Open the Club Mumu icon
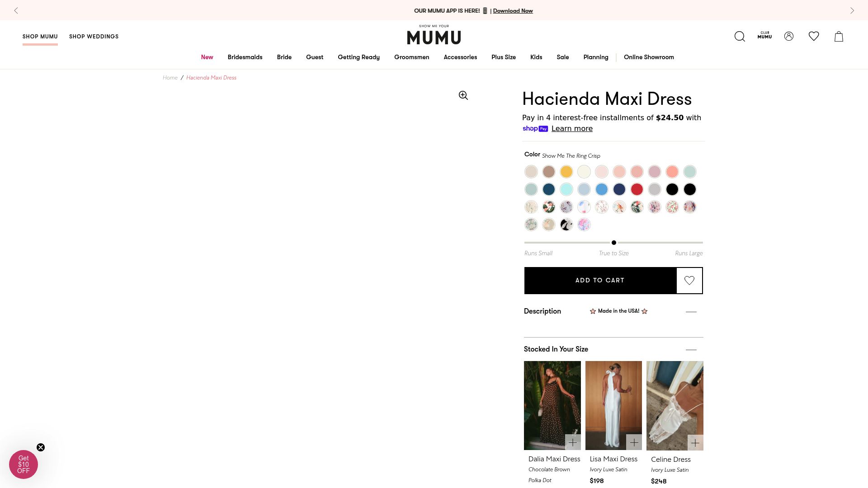This screenshot has width=868, height=488. [764, 35]
